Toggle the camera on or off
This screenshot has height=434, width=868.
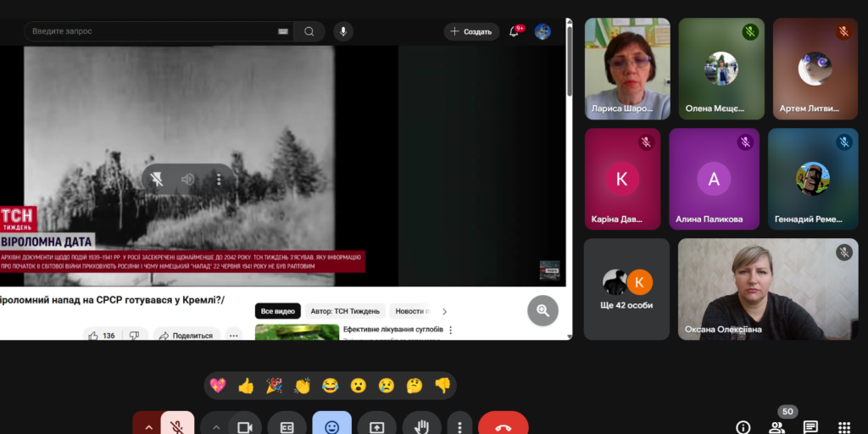[245, 426]
